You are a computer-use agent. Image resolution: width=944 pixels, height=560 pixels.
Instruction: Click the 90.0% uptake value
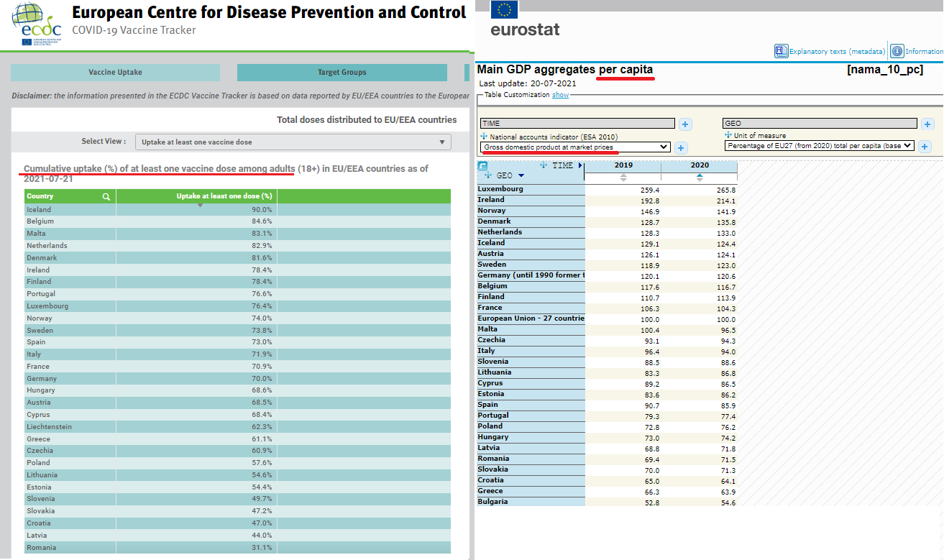click(x=262, y=210)
